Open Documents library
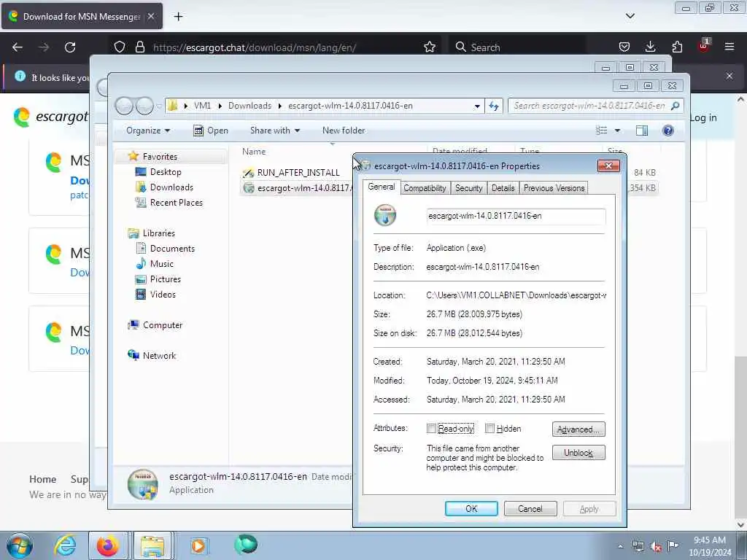This screenshot has height=560, width=747. [x=172, y=248]
